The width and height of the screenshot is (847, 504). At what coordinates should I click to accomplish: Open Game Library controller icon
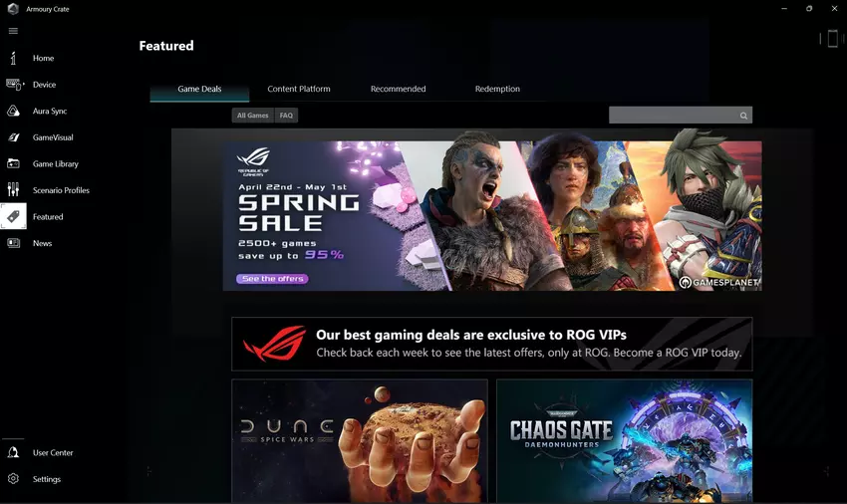13,163
